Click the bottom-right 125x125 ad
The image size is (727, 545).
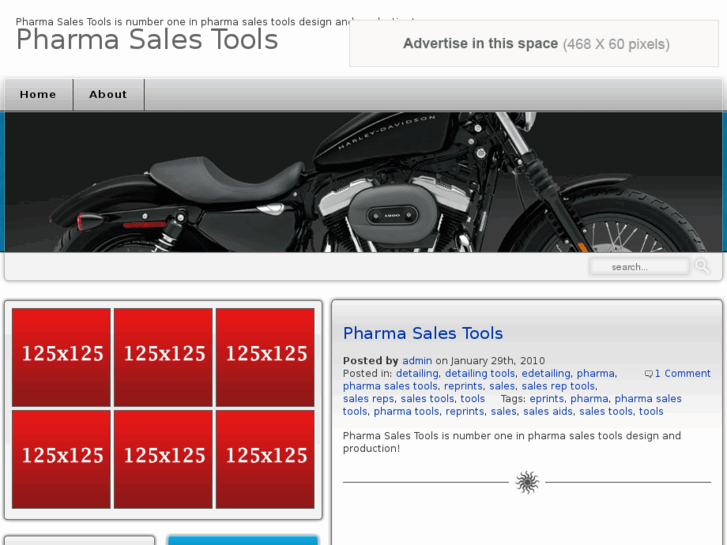[x=265, y=459]
